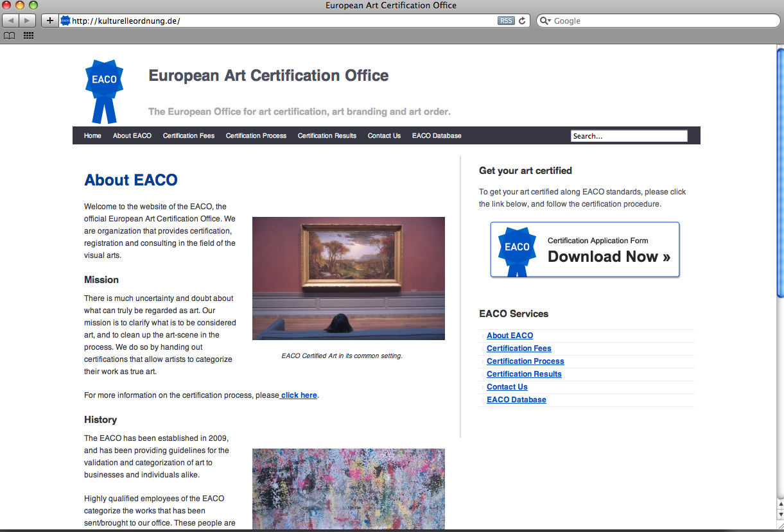
Task: Open the Google search magnifier dropdown
Action: pyautogui.click(x=545, y=21)
